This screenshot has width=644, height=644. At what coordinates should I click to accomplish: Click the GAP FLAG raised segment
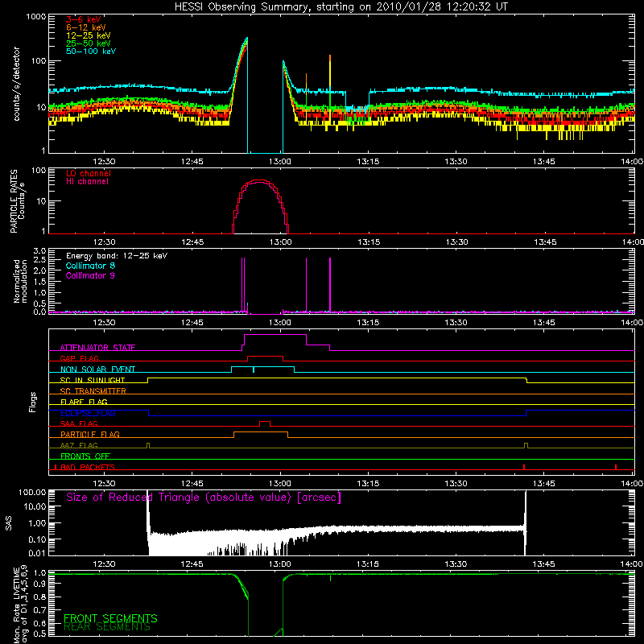265,357
